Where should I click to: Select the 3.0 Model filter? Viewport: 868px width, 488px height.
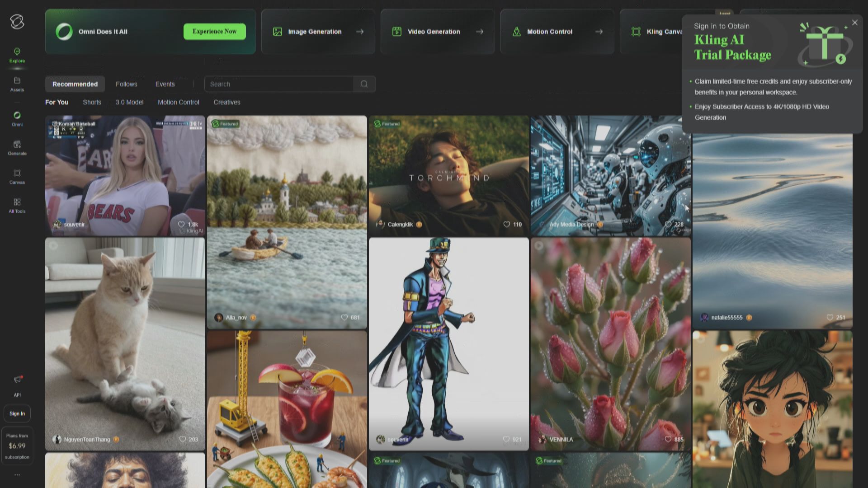click(x=130, y=102)
